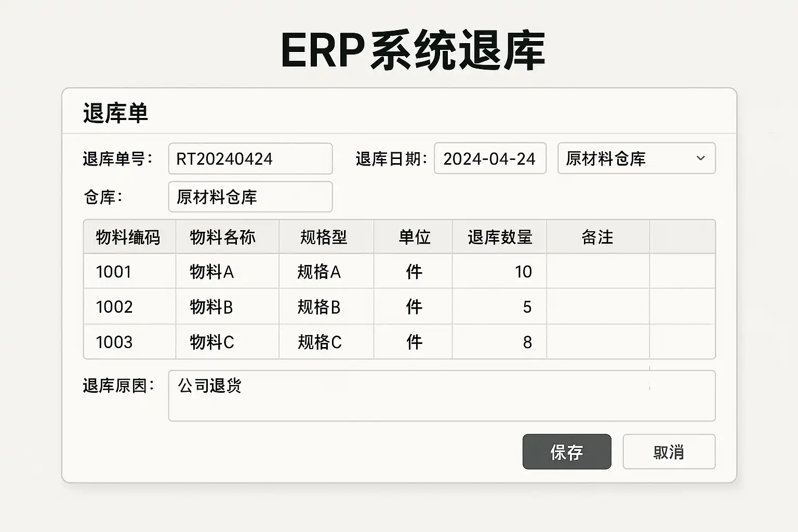Viewport: 798px width, 532px height.
Task: Click the 备注 column header
Action: point(598,237)
